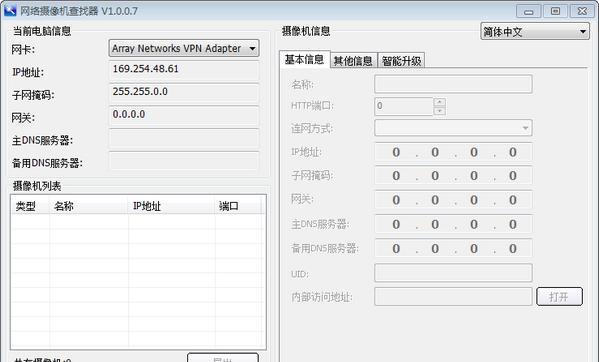Minimize the 网络摄像机查找器 window

[x=528, y=11]
